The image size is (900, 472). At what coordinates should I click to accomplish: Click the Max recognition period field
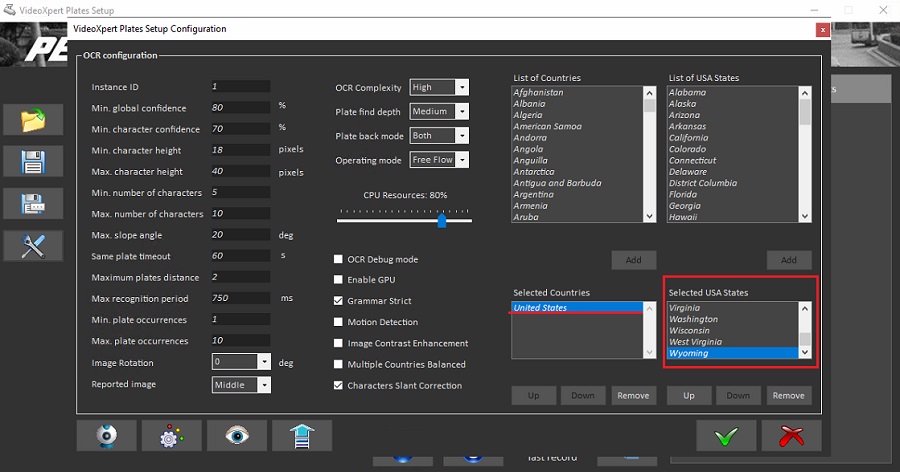click(240, 298)
